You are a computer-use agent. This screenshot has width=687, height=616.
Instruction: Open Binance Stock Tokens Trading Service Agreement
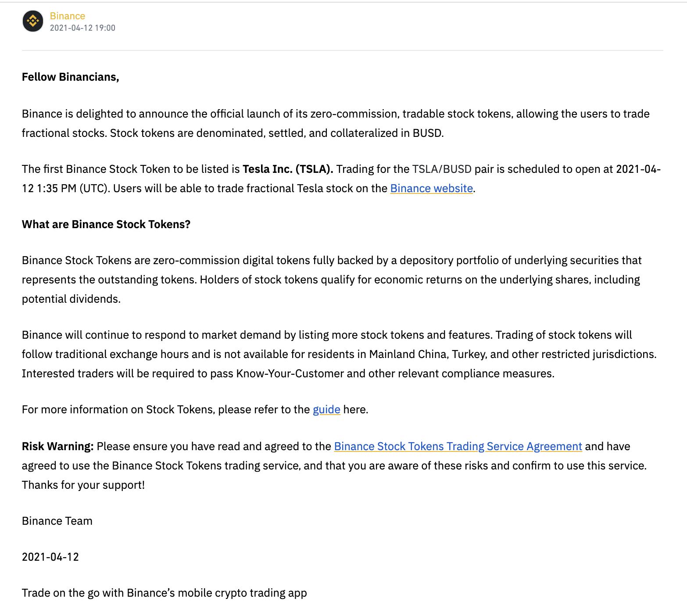click(x=458, y=446)
